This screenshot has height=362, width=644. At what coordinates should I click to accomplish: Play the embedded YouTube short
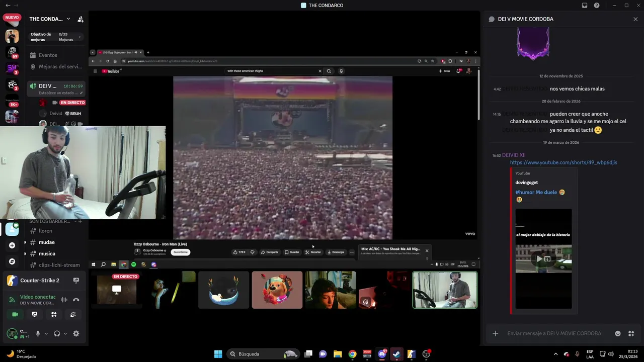(539, 259)
